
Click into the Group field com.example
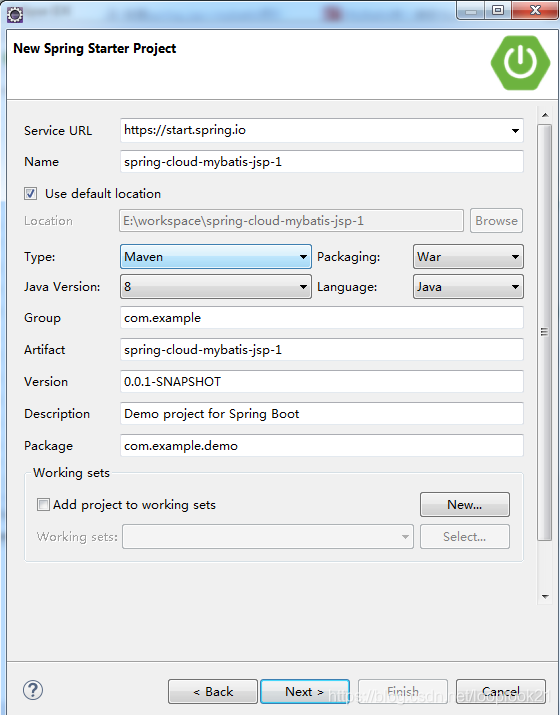(x=321, y=318)
